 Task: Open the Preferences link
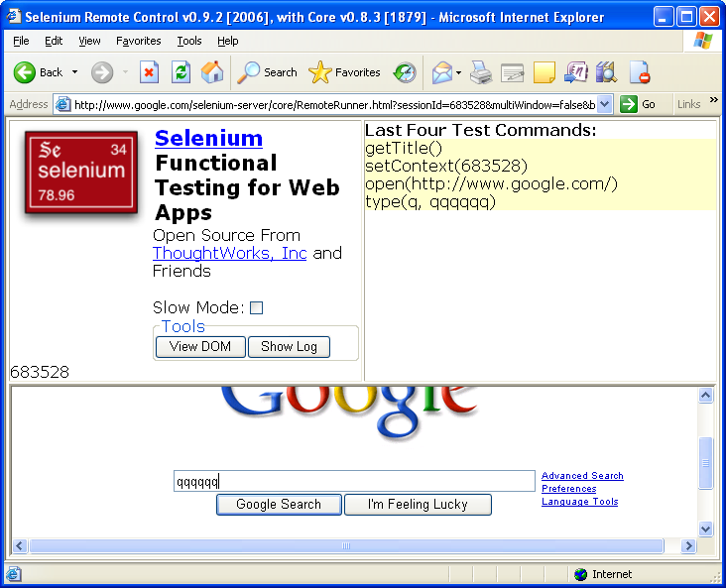tap(569, 489)
